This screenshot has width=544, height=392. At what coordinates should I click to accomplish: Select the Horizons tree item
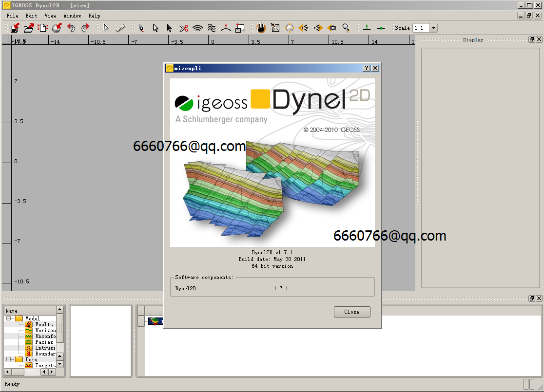[x=45, y=330]
